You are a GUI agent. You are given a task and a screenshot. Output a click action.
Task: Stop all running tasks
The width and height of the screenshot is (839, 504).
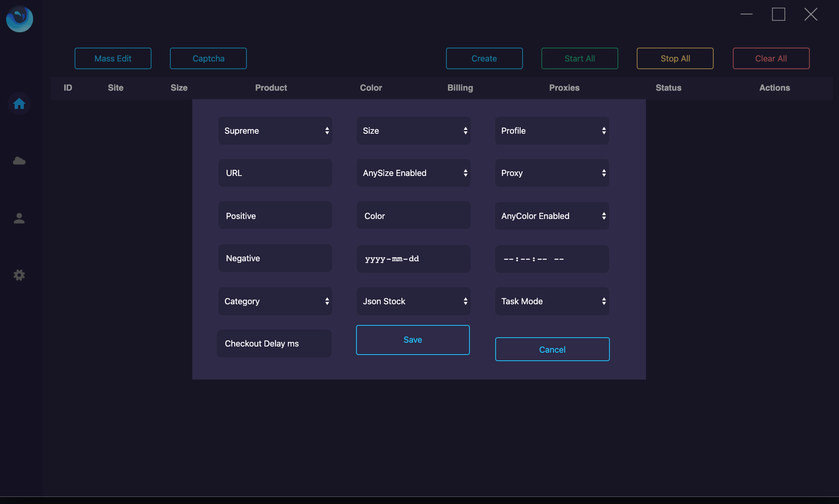(675, 58)
